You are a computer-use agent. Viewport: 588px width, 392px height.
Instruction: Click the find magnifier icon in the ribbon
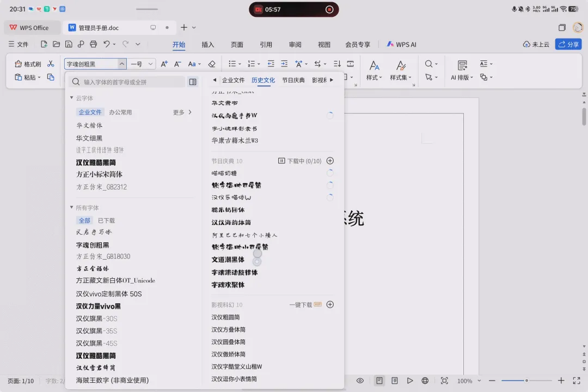tap(428, 64)
